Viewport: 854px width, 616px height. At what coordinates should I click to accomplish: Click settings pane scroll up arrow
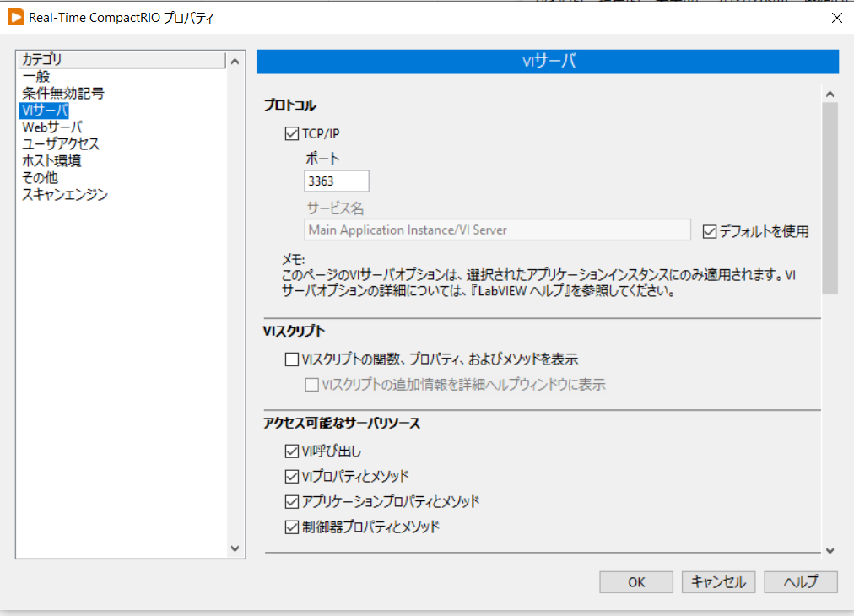(x=830, y=95)
